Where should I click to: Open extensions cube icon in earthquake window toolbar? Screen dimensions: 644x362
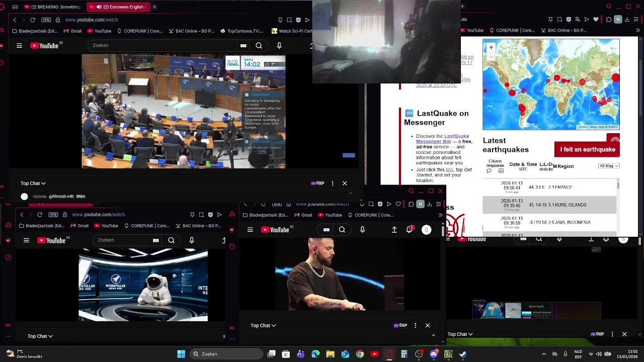(x=609, y=20)
